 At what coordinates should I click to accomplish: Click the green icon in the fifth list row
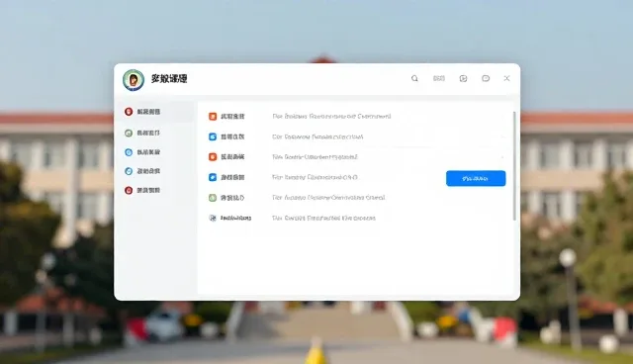(x=213, y=198)
